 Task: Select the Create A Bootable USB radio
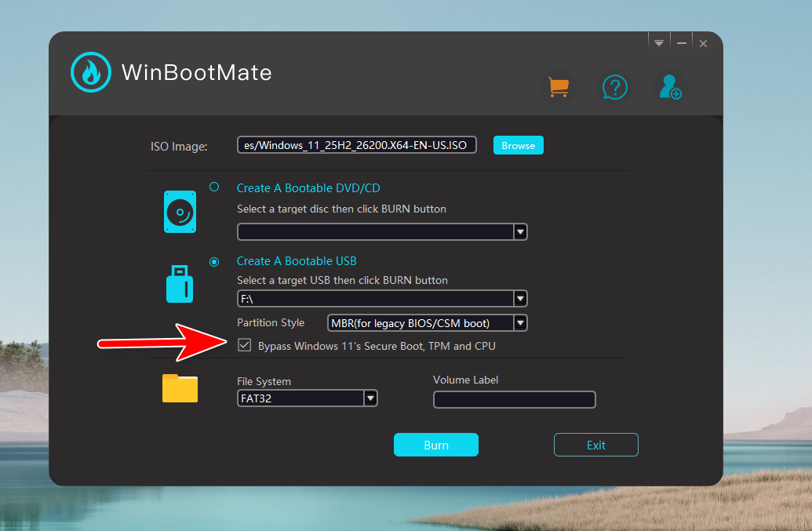click(213, 260)
